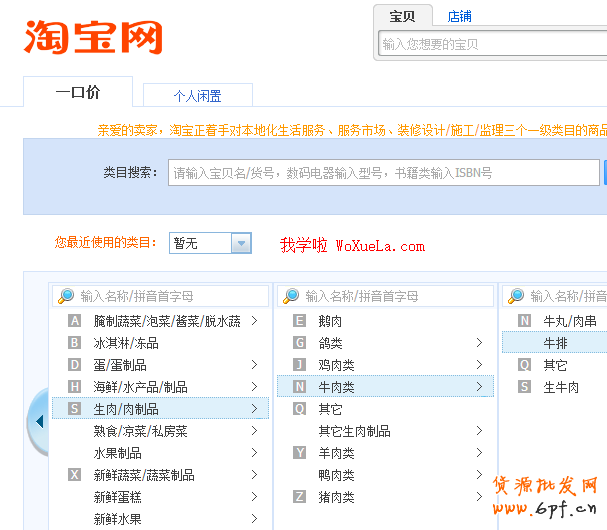Switch to the 店铺 search tab
This screenshot has height=530, width=607.
point(460,16)
